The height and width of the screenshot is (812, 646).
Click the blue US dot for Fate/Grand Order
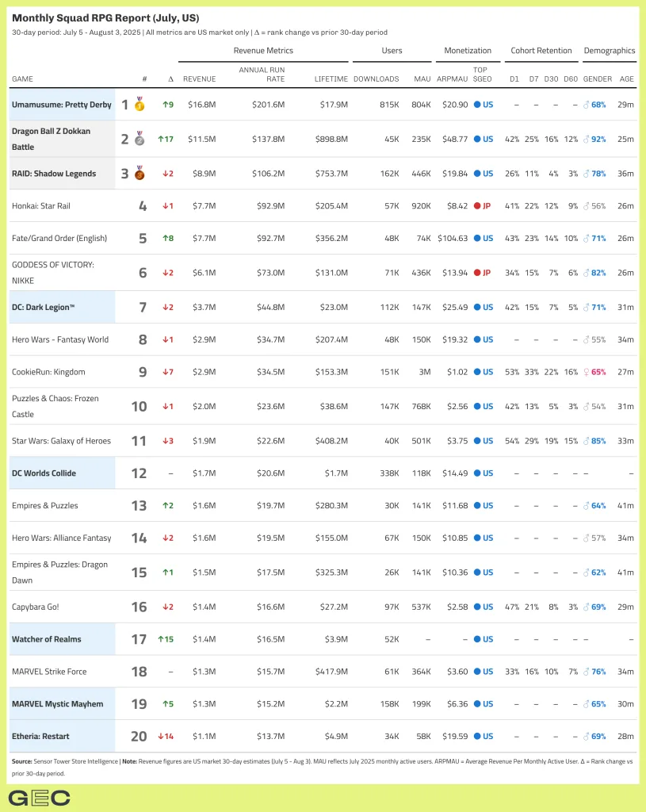[477, 238]
